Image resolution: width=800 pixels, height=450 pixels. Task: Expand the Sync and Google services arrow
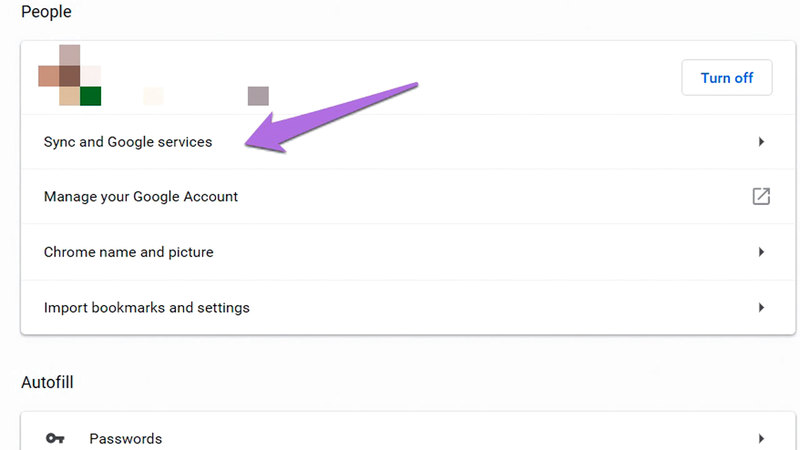[x=761, y=142]
